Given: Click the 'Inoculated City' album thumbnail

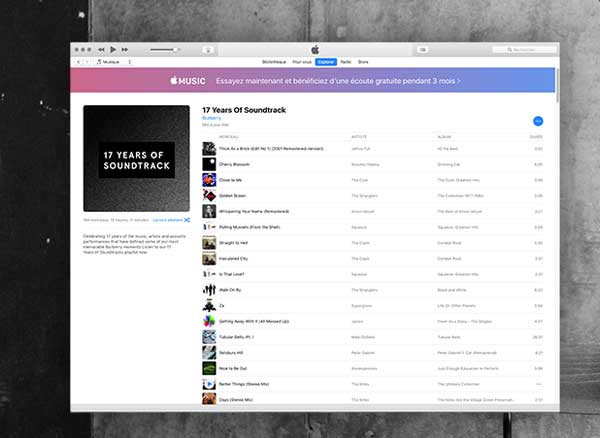Looking at the screenshot, I should click(209, 258).
